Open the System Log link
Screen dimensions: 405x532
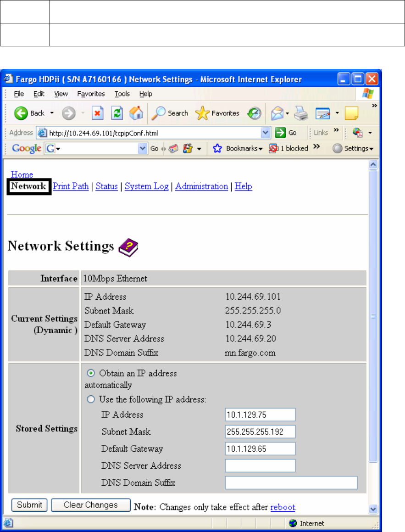[x=146, y=186]
